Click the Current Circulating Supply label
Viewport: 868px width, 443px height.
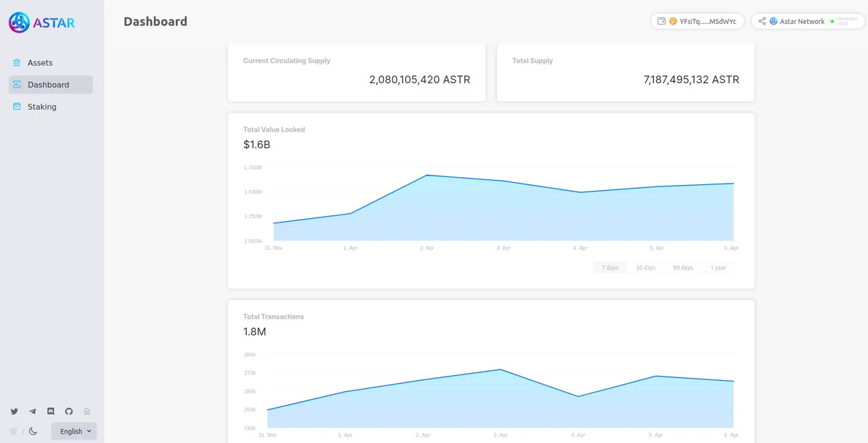286,61
